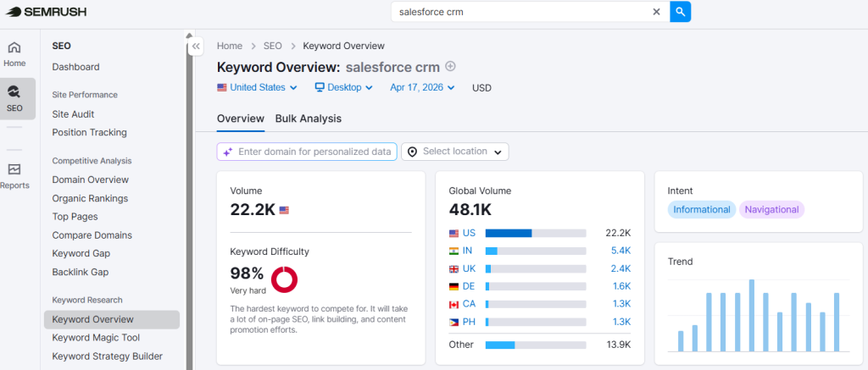Click the 13.9K Other volume value
The height and width of the screenshot is (370, 868).
[619, 345]
